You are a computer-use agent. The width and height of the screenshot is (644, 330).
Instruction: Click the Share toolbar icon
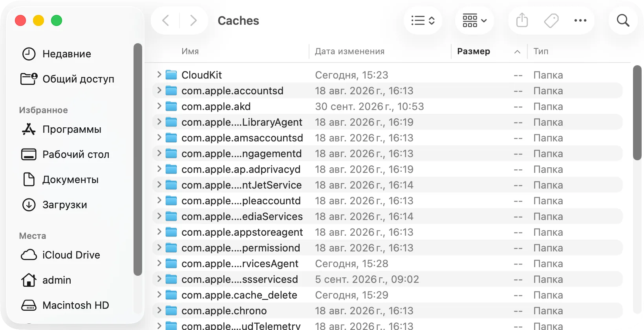click(x=522, y=20)
